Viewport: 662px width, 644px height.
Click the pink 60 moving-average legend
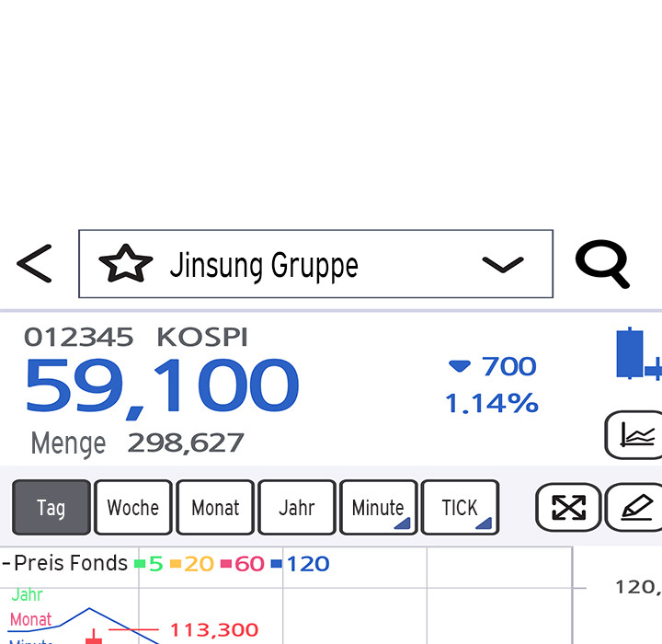(x=243, y=564)
